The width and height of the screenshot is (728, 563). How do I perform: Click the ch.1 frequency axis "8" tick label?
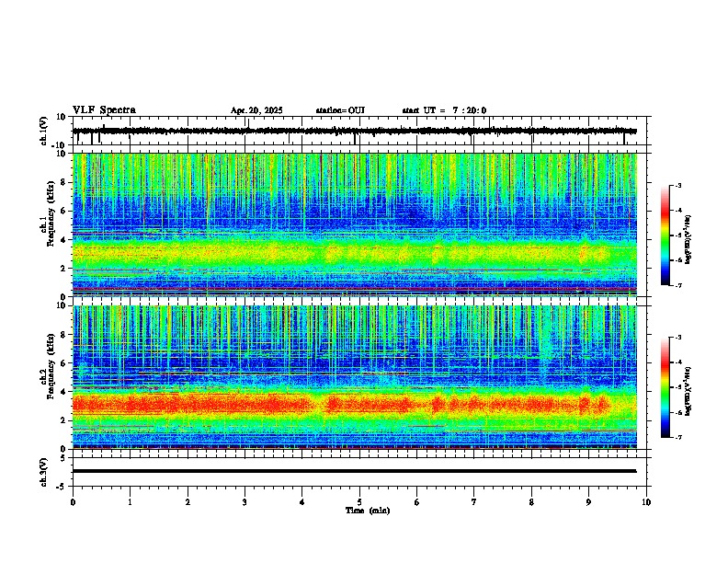(63, 182)
